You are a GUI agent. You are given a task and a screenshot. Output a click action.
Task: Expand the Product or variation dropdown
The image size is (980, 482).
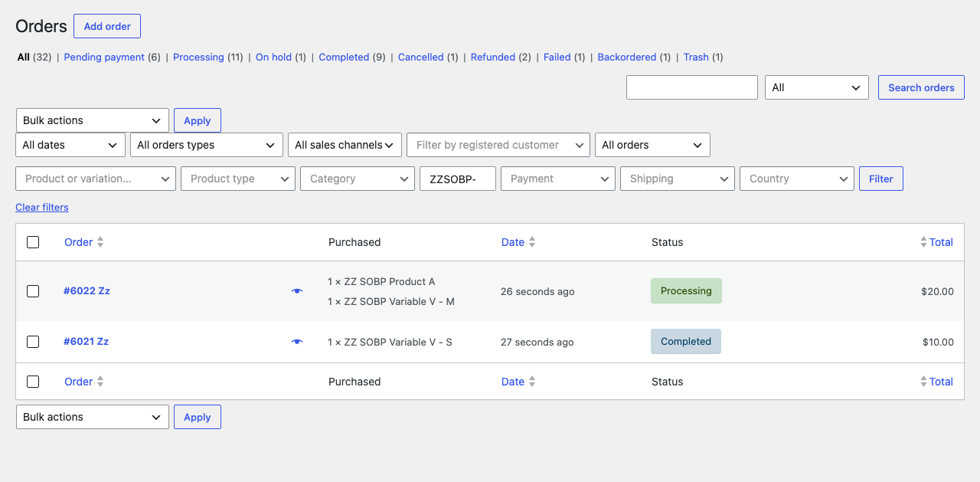tap(96, 179)
